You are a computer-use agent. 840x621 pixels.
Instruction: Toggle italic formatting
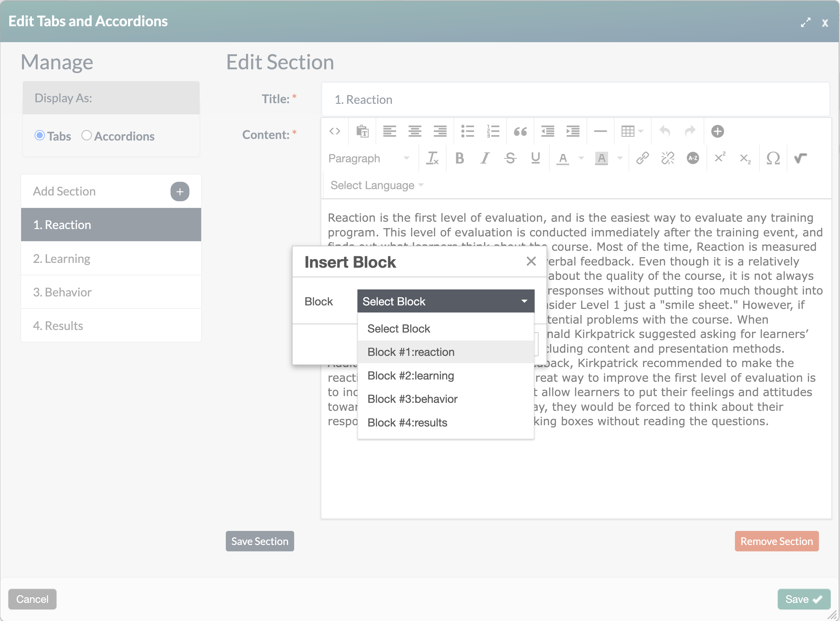pyautogui.click(x=485, y=158)
